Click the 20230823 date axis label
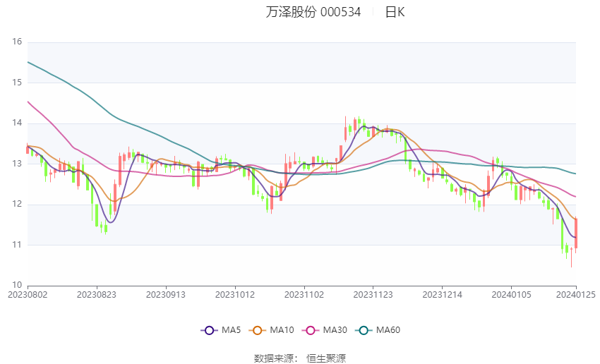 [x=97, y=295]
